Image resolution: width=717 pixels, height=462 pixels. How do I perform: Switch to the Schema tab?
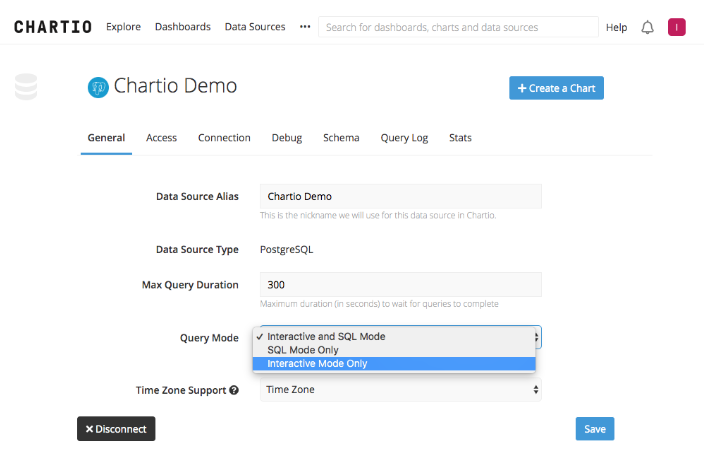pyautogui.click(x=341, y=138)
